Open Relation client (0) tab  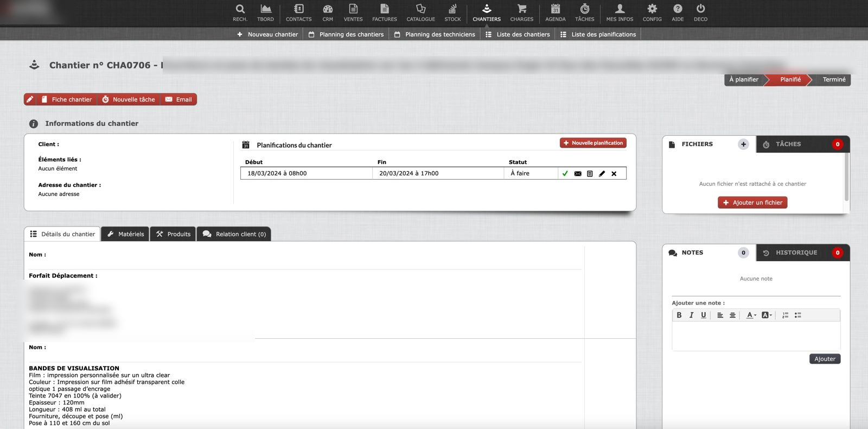234,234
